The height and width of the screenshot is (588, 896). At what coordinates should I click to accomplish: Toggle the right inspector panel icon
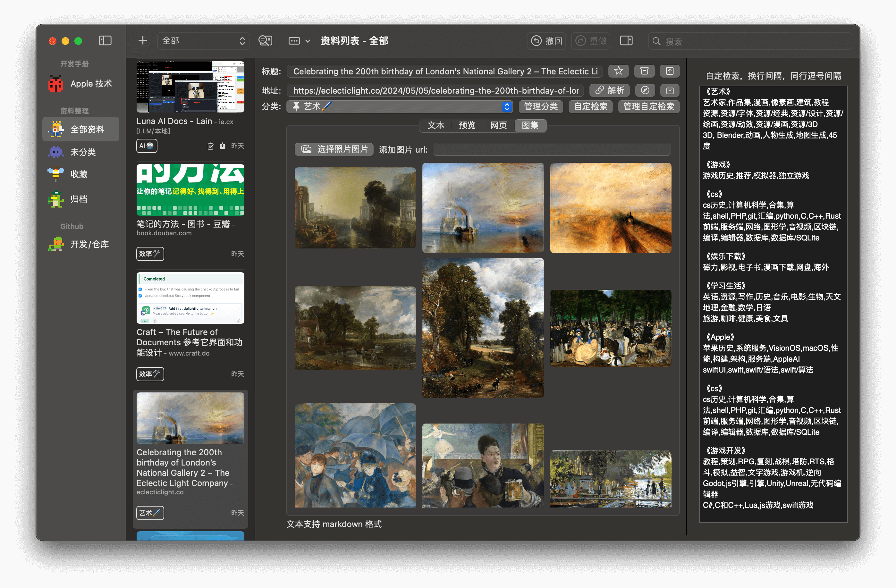[626, 41]
